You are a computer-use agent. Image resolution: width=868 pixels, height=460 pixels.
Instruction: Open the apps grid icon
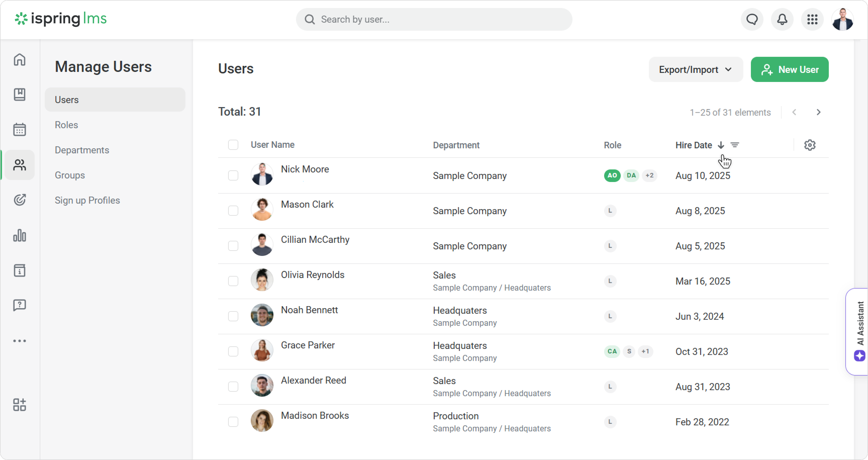812,19
